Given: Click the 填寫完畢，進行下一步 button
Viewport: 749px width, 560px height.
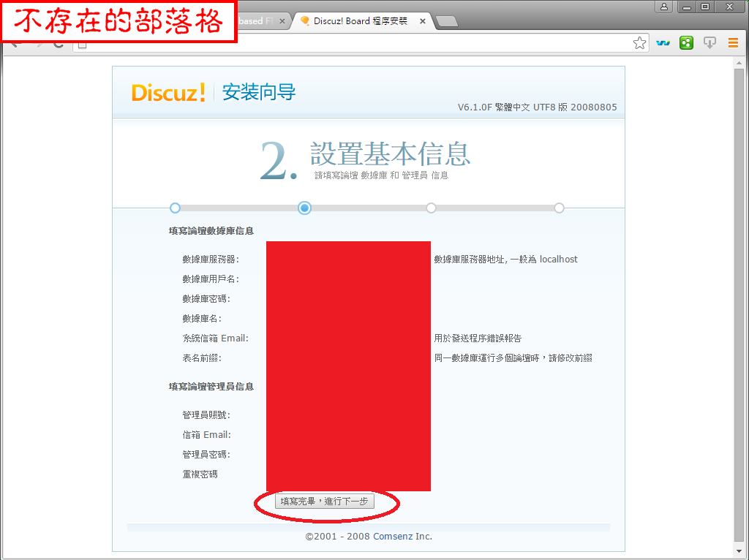Looking at the screenshot, I should click(x=325, y=502).
